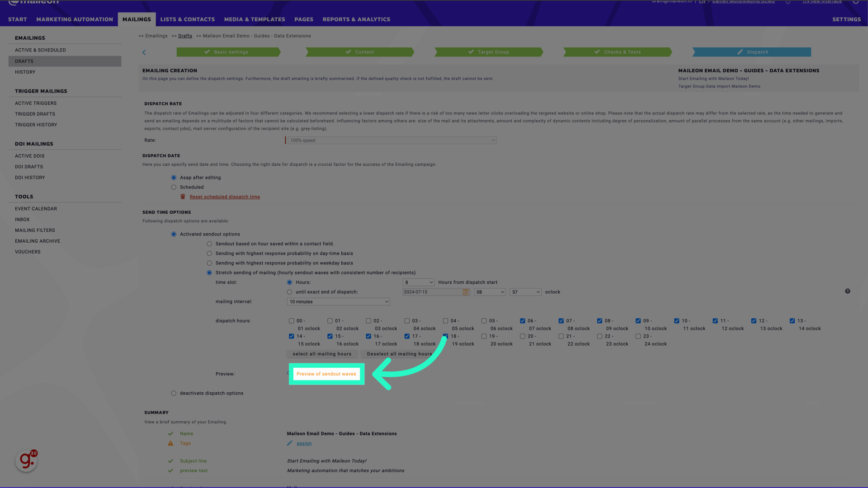Click the back chevron arrow before Basic settings
The width and height of the screenshot is (868, 488).
[144, 52]
